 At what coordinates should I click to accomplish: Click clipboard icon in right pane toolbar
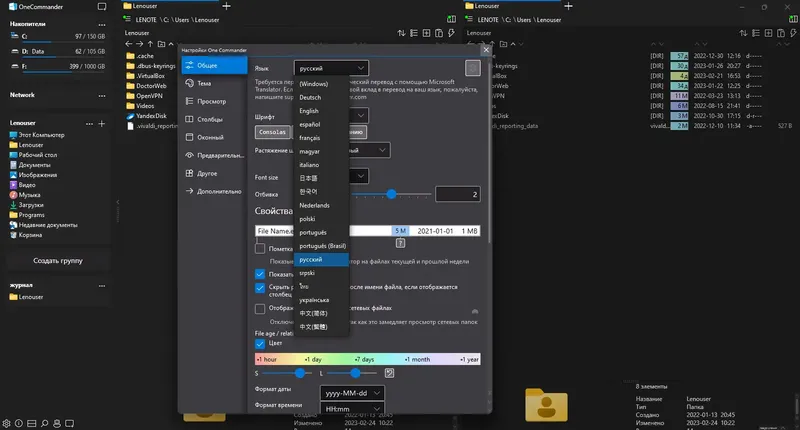(x=781, y=33)
